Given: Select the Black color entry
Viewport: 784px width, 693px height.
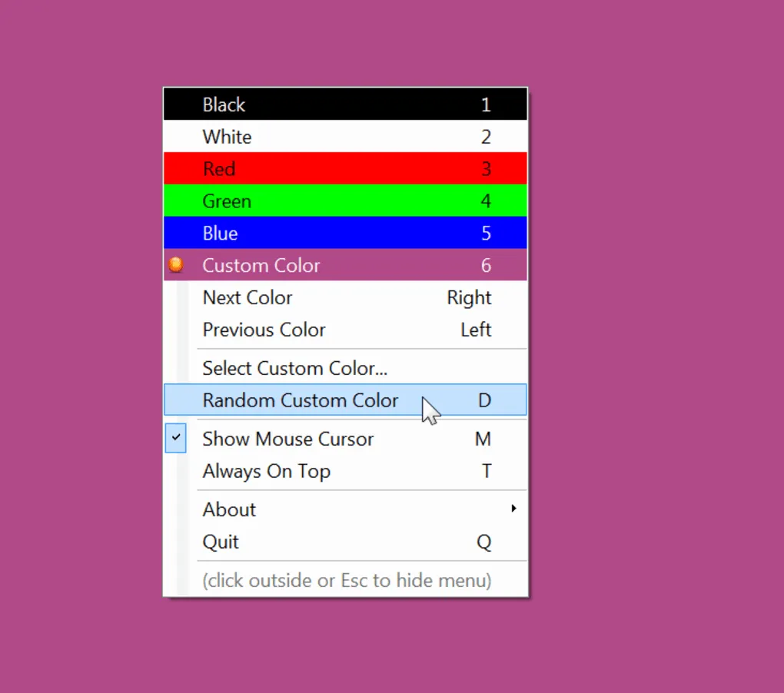Looking at the screenshot, I should [345, 104].
